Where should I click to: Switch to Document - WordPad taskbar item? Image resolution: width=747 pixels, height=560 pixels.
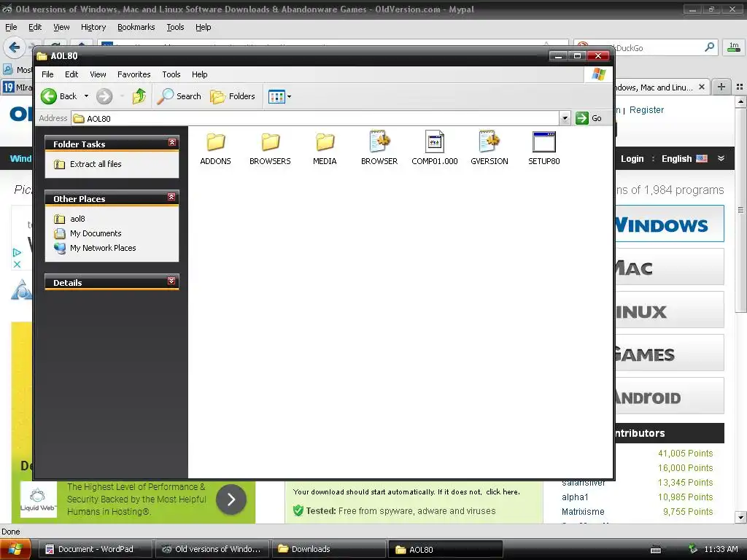[x=95, y=549]
